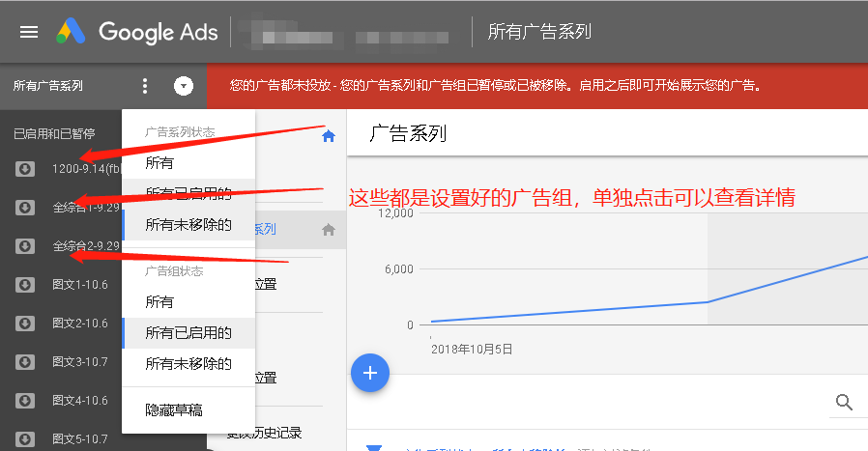Collapse the circular arrow dropdown in sidebar header

(184, 86)
